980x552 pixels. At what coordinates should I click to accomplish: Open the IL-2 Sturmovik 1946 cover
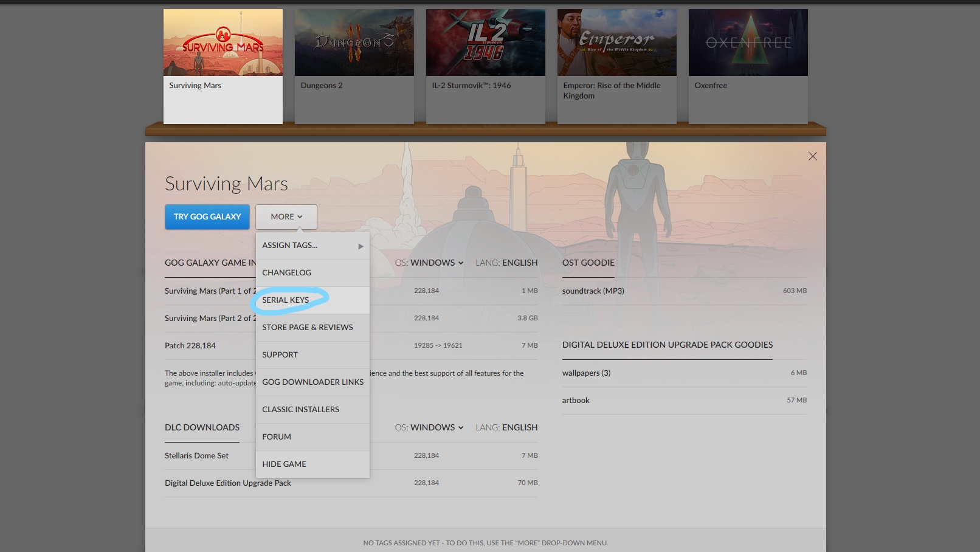tap(486, 43)
